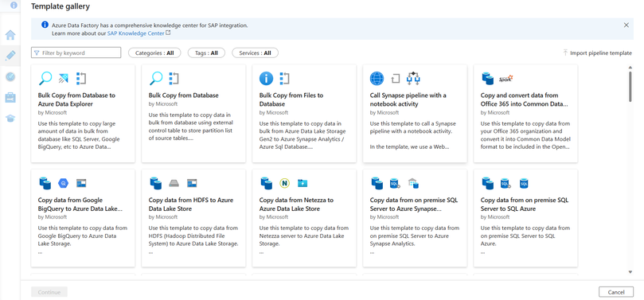Click the ellipsis on Copy data from HDFS card
This screenshot has height=300, width=644.
150,253
